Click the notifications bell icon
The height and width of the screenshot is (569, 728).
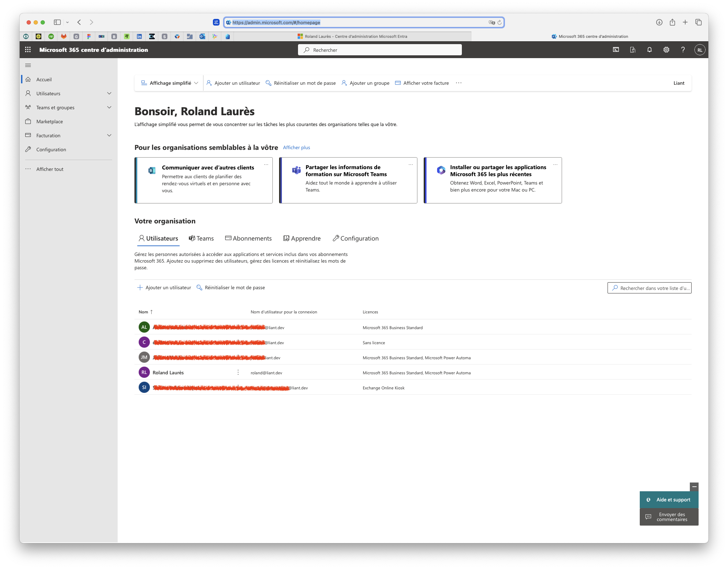[650, 50]
